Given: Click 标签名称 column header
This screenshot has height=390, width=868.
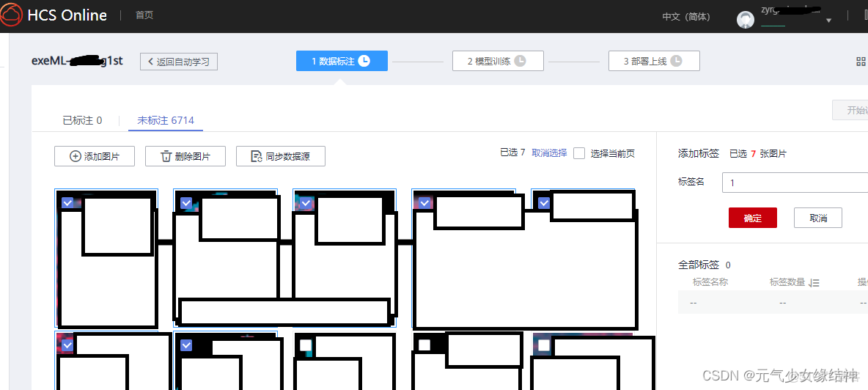Looking at the screenshot, I should tap(710, 282).
